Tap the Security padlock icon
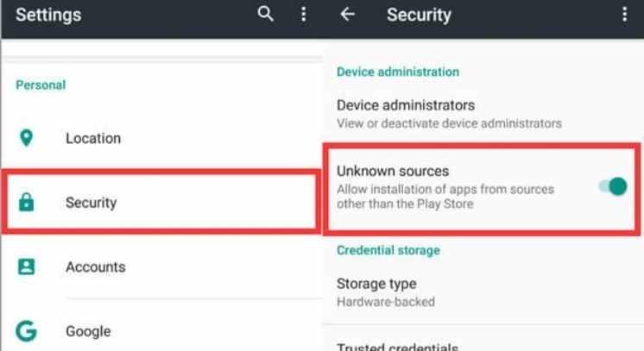Screen dimensions: 644x351 pos(26,202)
